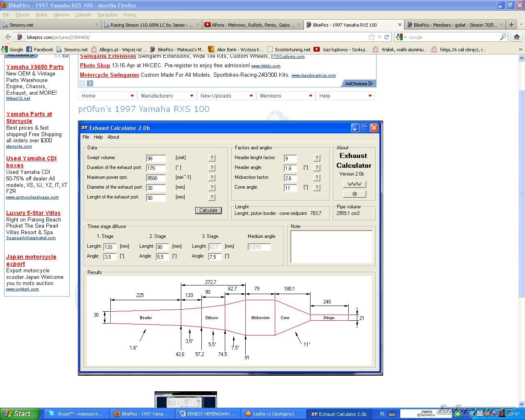Click Swept volume input field

tap(156, 158)
